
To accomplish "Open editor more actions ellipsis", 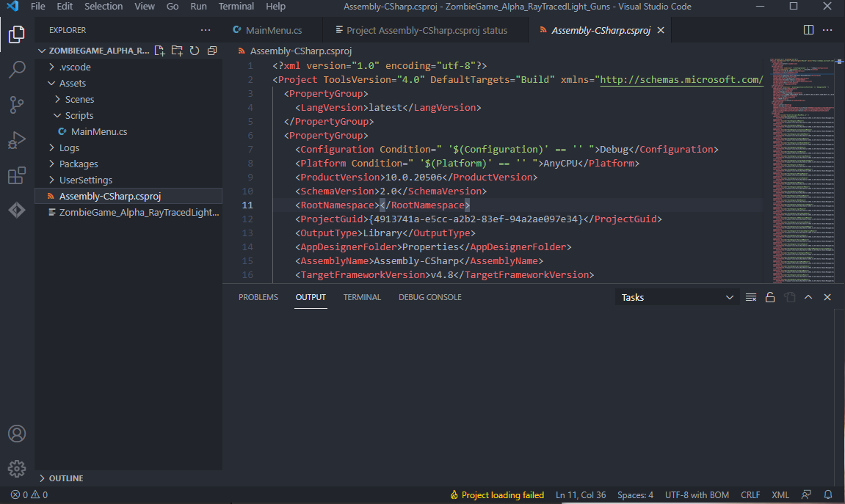I will tap(827, 30).
